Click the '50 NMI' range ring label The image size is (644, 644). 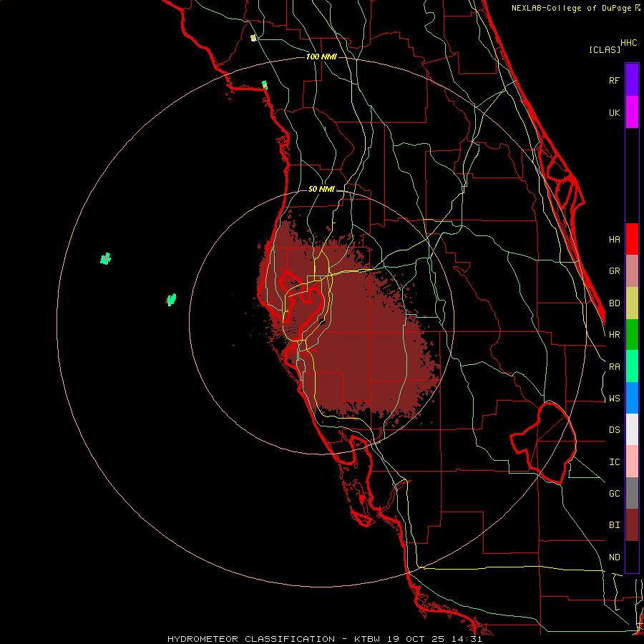point(321,190)
